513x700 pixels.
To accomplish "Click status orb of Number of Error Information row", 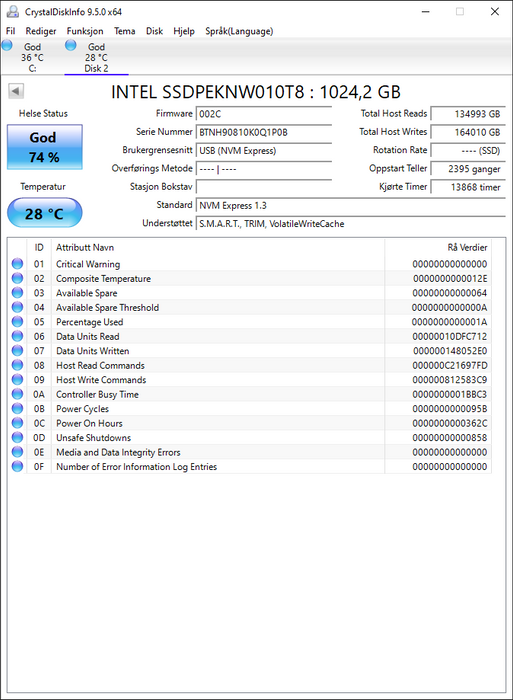I will pyautogui.click(x=17, y=467).
